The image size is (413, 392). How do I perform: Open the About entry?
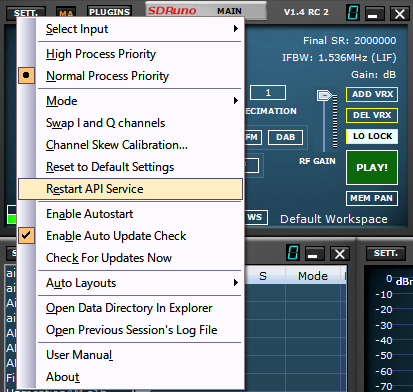[130, 377]
